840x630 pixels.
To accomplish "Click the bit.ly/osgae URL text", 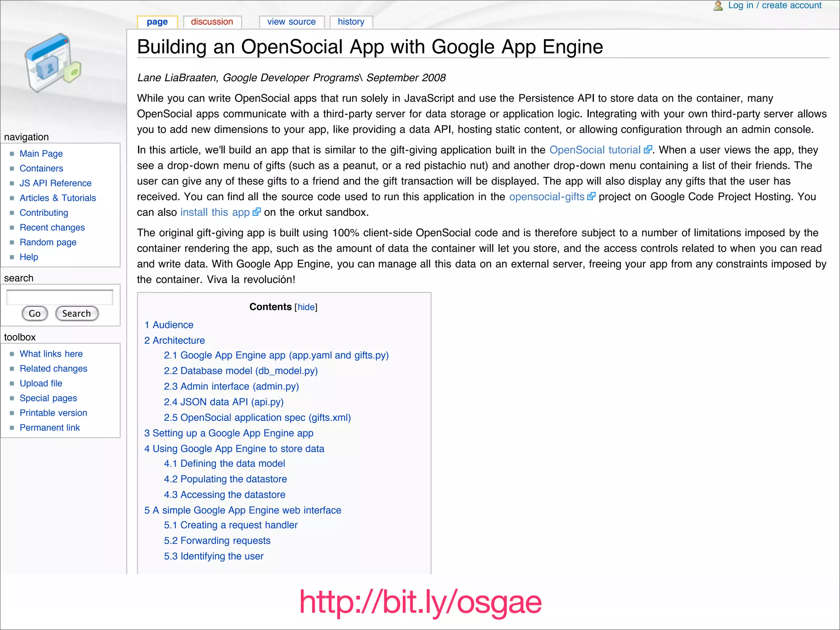I will pos(420,602).
